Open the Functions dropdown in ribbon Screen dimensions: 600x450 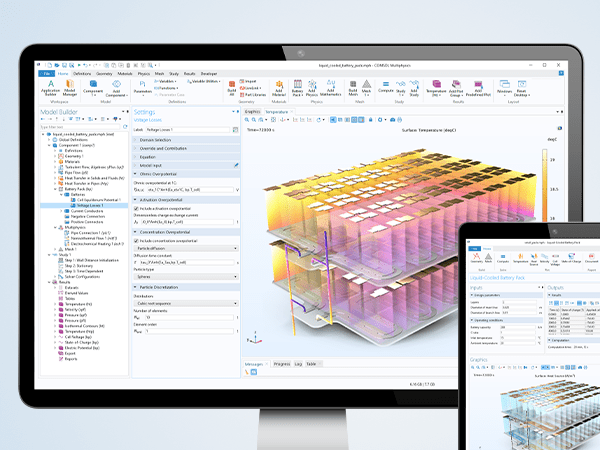[166, 88]
